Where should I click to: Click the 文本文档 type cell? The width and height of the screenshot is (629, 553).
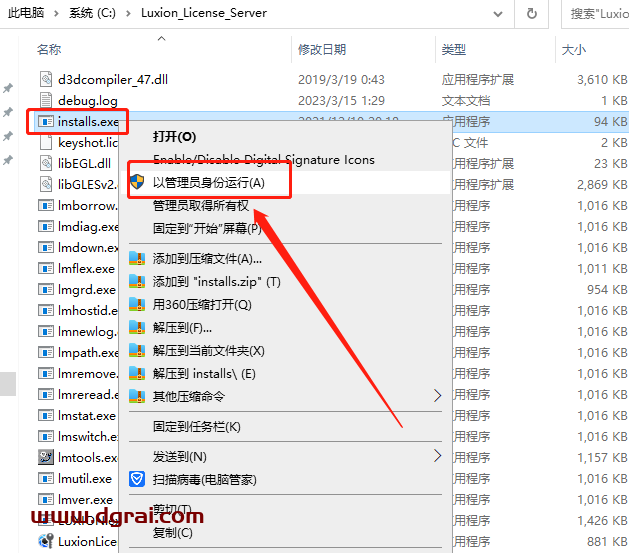click(x=466, y=101)
